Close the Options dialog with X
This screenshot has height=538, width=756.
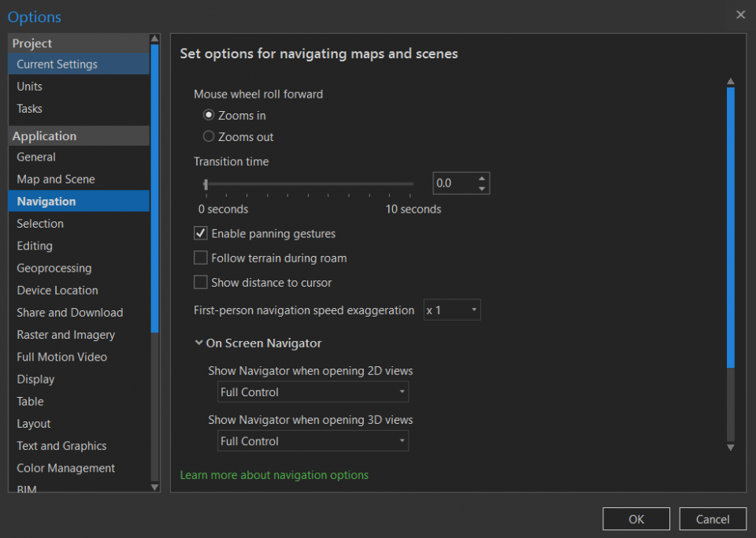739,15
